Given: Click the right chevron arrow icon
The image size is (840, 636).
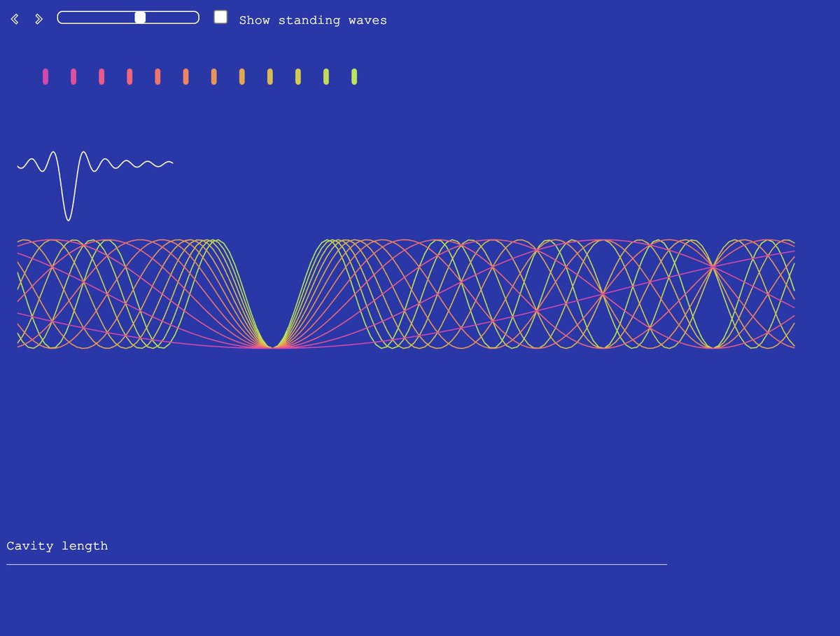Looking at the screenshot, I should pyautogui.click(x=38, y=19).
